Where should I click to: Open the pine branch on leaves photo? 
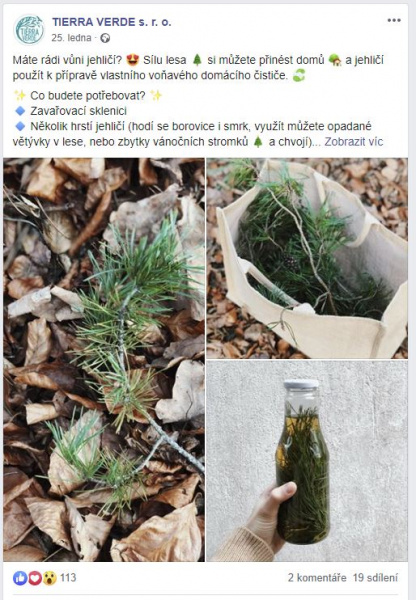click(x=104, y=360)
